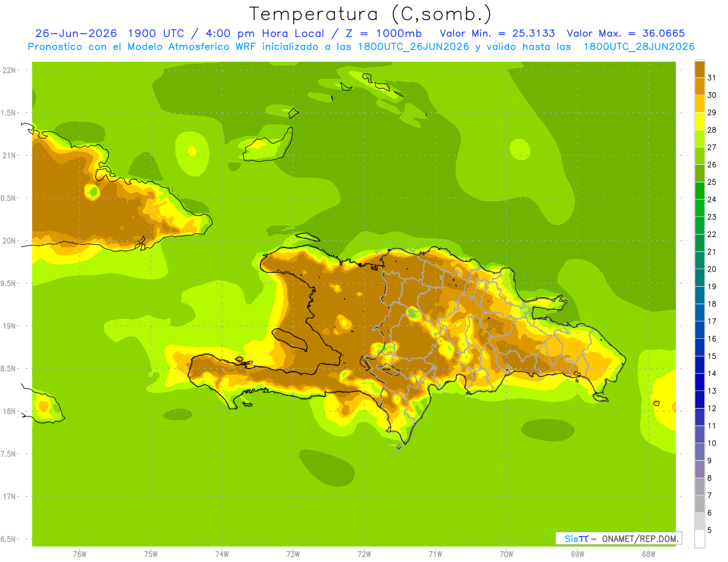Click the legend value "14"
This screenshot has width=728, height=562.
click(x=712, y=373)
